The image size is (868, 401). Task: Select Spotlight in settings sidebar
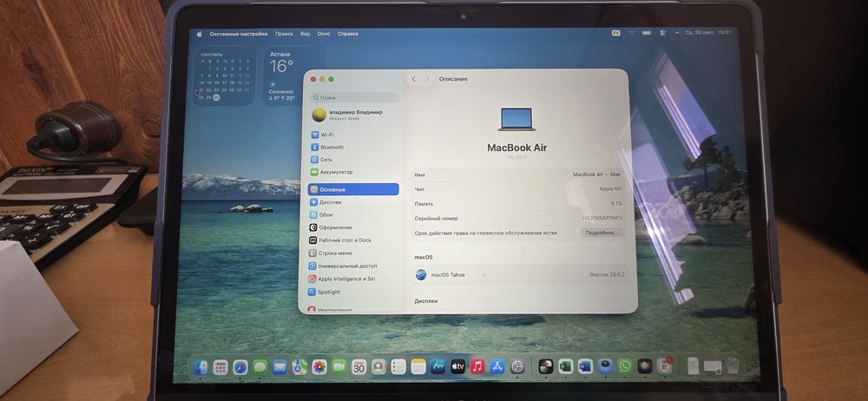[353, 292]
